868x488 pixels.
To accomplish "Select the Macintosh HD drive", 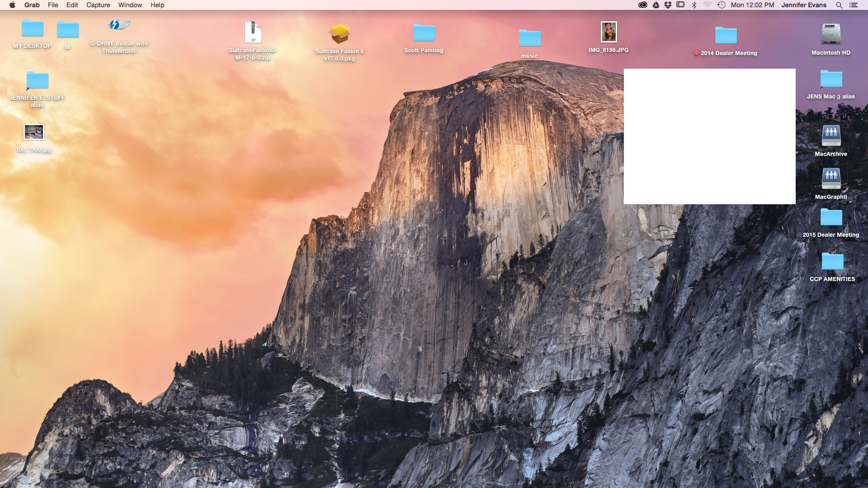I will [830, 34].
